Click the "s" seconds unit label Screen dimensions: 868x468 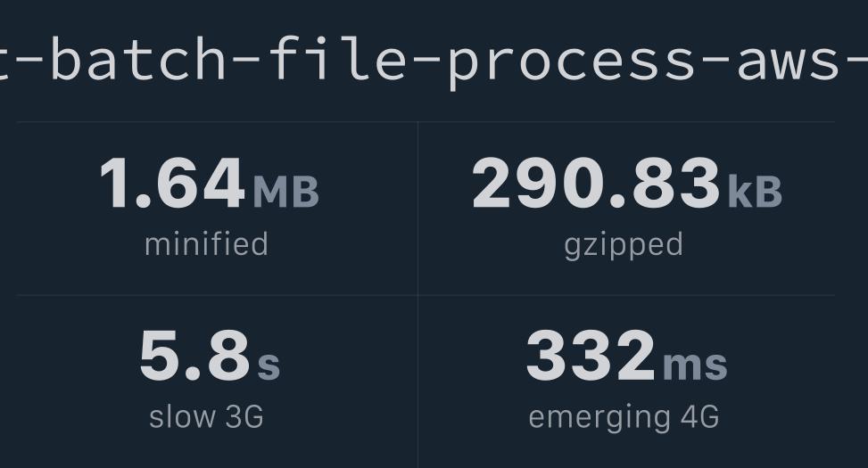(x=269, y=365)
